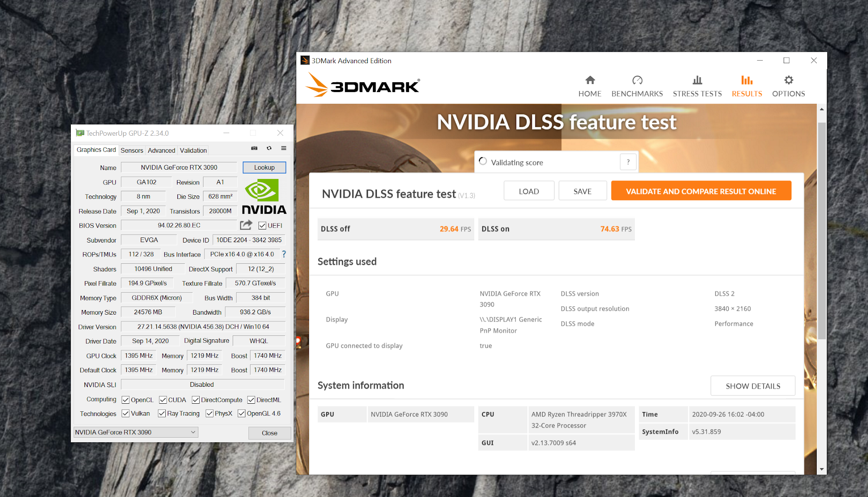
Task: Click the NVIDIA SLI Disabled field
Action: (202, 385)
